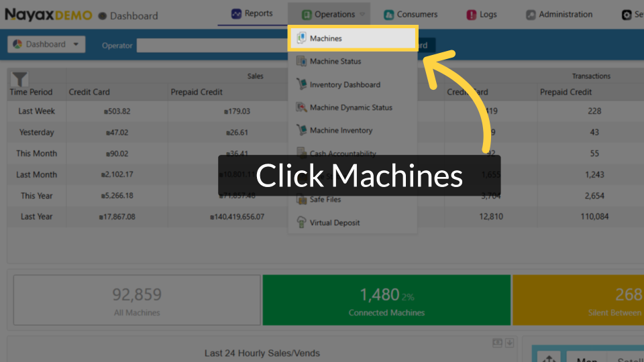The image size is (644, 362).
Task: Open the Consumers tab
Action: pos(411,14)
